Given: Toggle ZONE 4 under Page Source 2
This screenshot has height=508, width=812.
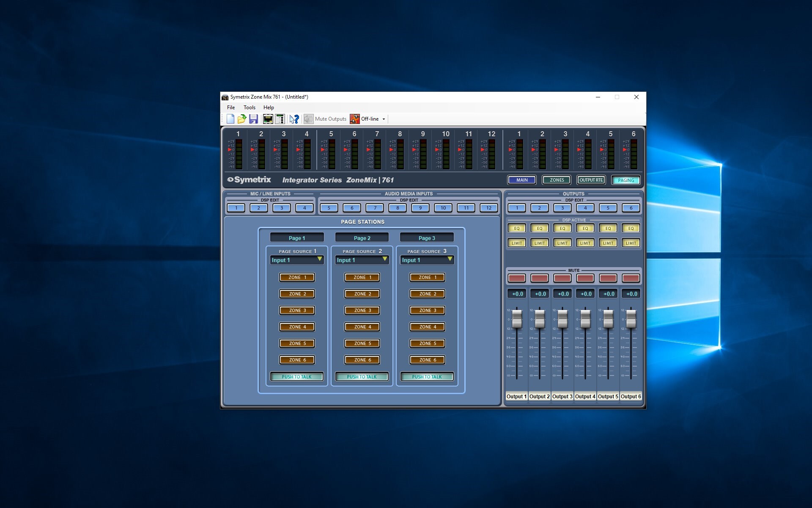Looking at the screenshot, I should click(x=362, y=327).
